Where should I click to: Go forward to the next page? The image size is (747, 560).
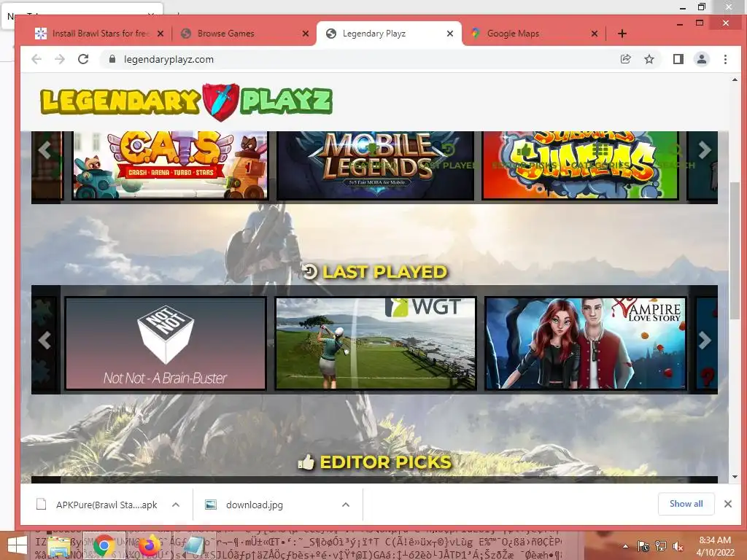pyautogui.click(x=60, y=59)
